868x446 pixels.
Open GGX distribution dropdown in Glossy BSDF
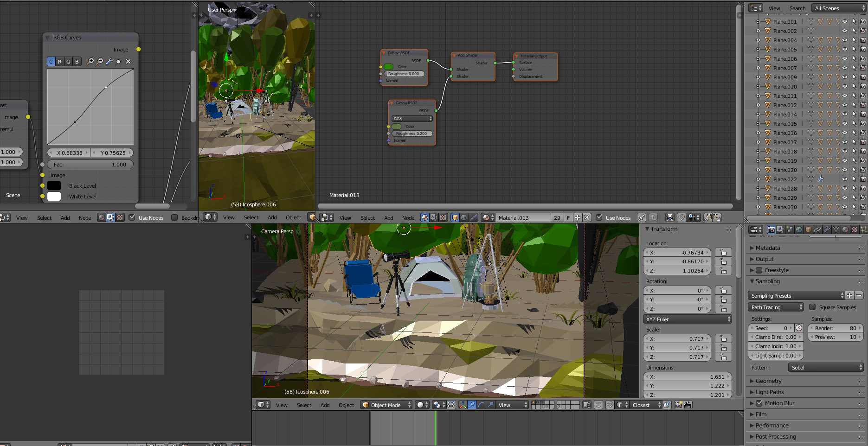click(412, 119)
